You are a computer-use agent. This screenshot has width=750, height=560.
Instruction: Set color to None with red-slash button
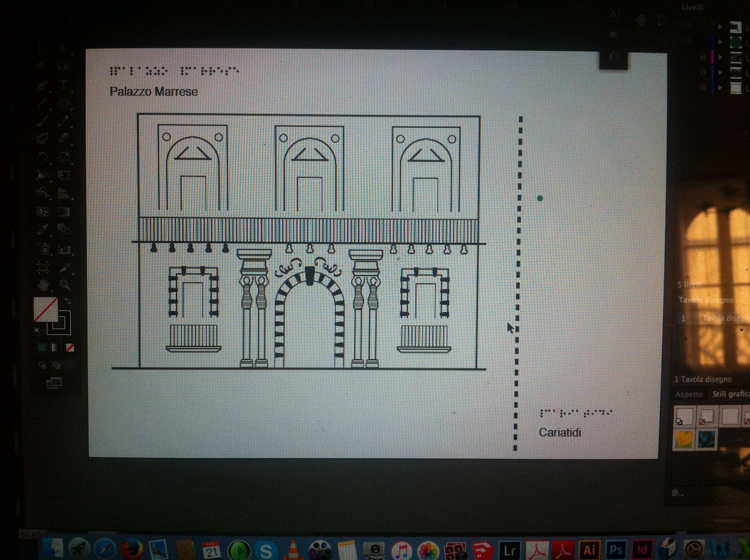pos(70,348)
